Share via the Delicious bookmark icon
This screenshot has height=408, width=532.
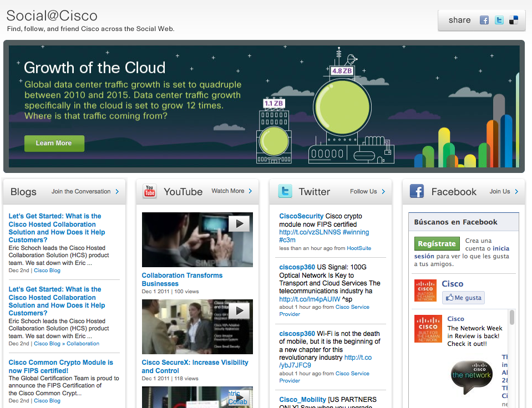click(514, 20)
